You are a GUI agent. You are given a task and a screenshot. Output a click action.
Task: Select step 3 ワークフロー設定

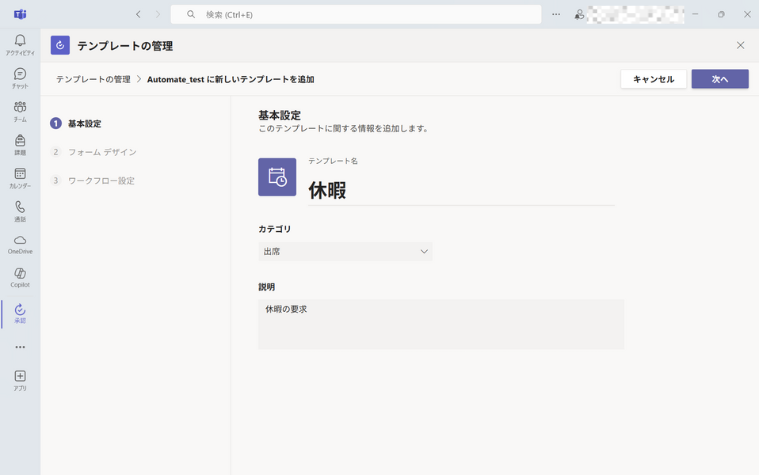93,181
